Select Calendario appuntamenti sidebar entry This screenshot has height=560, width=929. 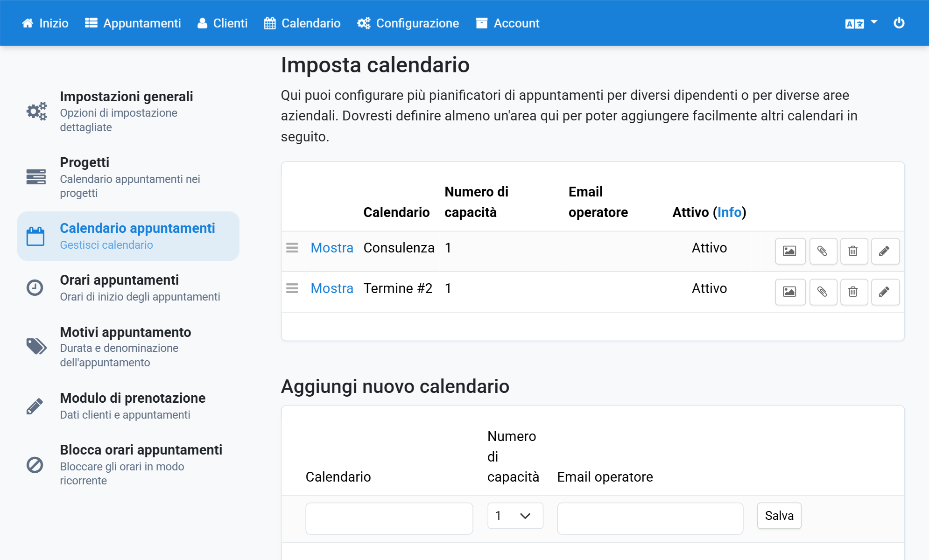pos(128,236)
